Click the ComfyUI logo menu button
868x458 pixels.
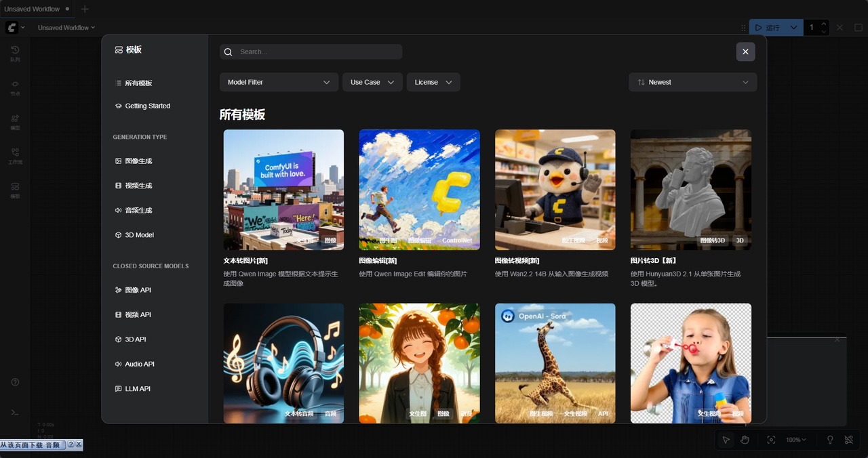point(12,28)
